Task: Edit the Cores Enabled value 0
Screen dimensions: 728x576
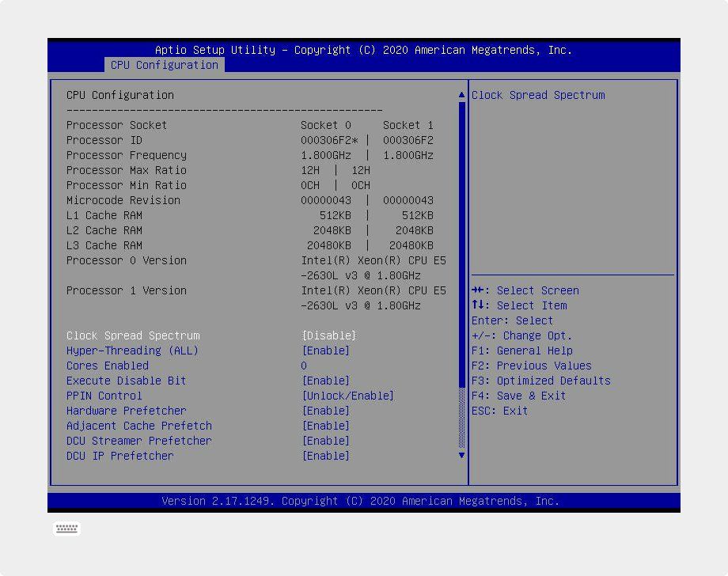Action: pos(304,366)
